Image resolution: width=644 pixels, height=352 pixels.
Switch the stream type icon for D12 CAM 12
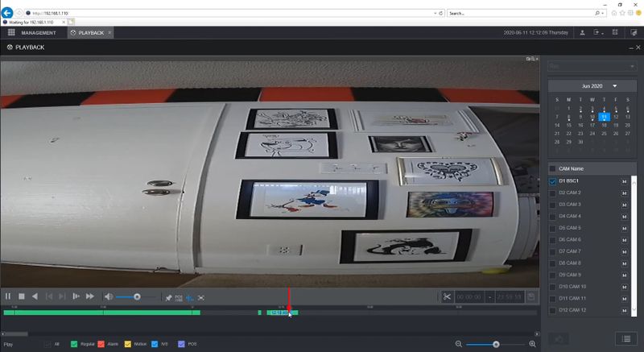(x=625, y=310)
